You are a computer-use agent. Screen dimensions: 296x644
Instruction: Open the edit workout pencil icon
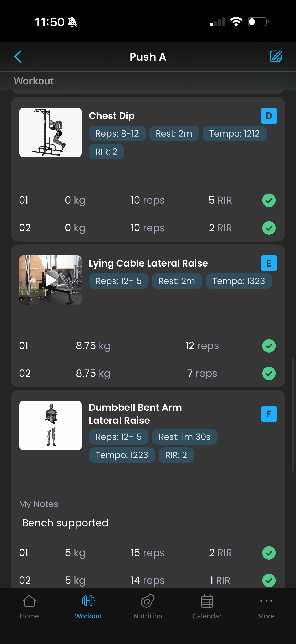(x=276, y=56)
